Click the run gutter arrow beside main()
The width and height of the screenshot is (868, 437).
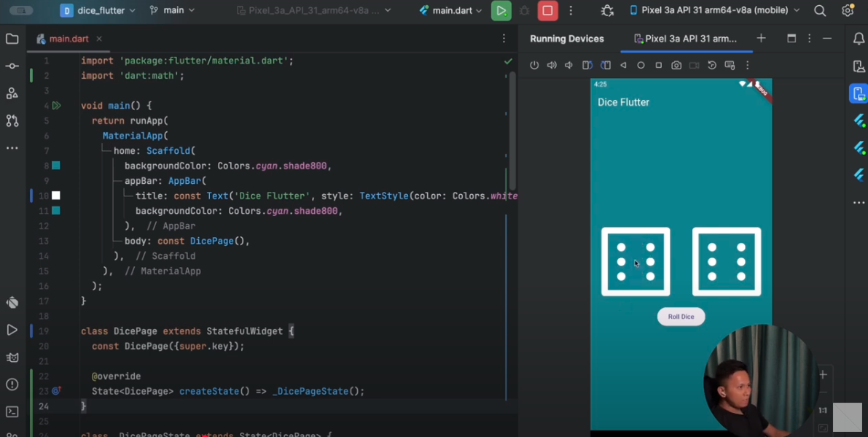[56, 105]
